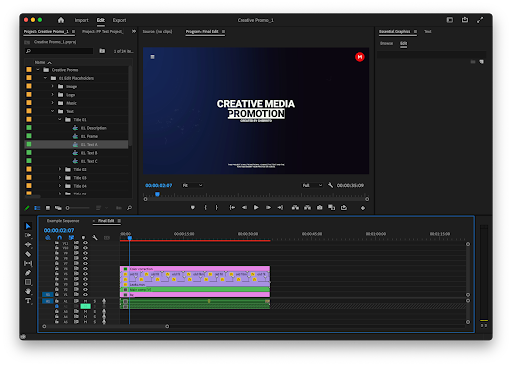
Task: Create a new bin beside the search field
Action: [102, 51]
